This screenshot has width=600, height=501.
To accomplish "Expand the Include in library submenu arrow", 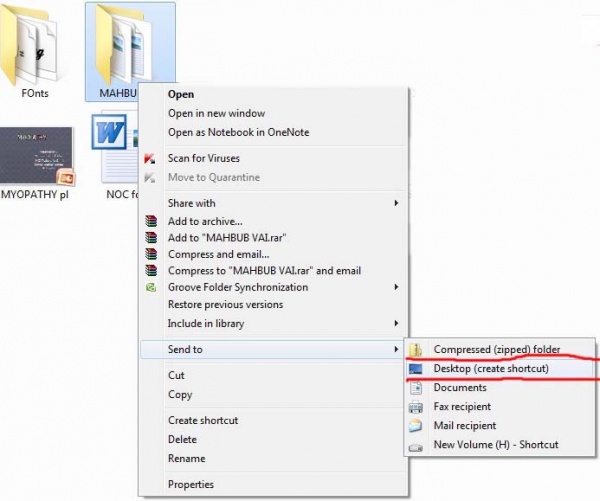I will 396,323.
